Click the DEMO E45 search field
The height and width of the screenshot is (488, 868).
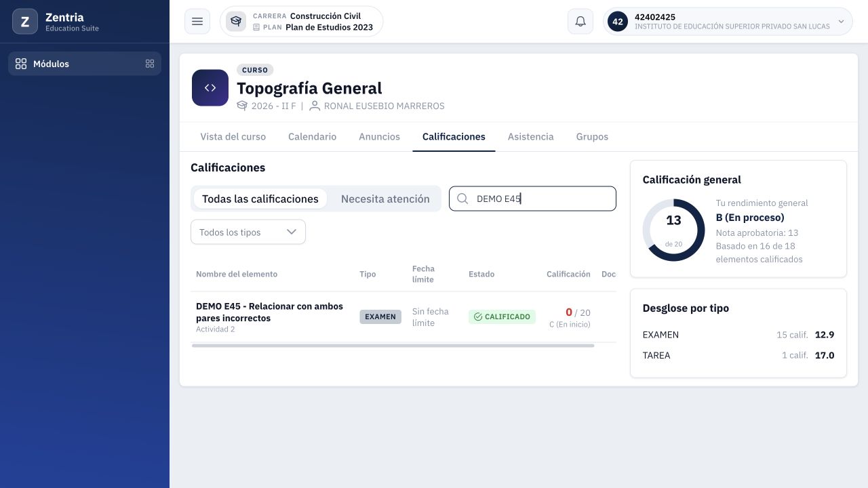(532, 199)
